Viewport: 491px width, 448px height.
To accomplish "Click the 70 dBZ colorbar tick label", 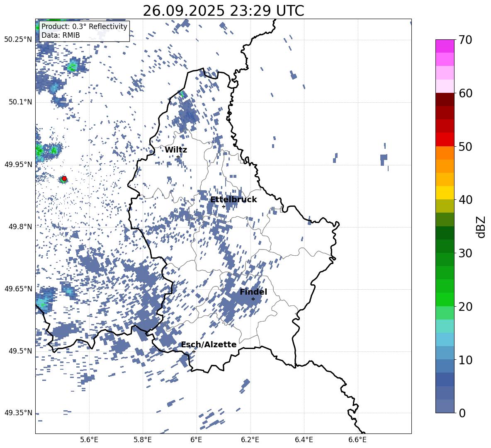I will pyautogui.click(x=465, y=40).
